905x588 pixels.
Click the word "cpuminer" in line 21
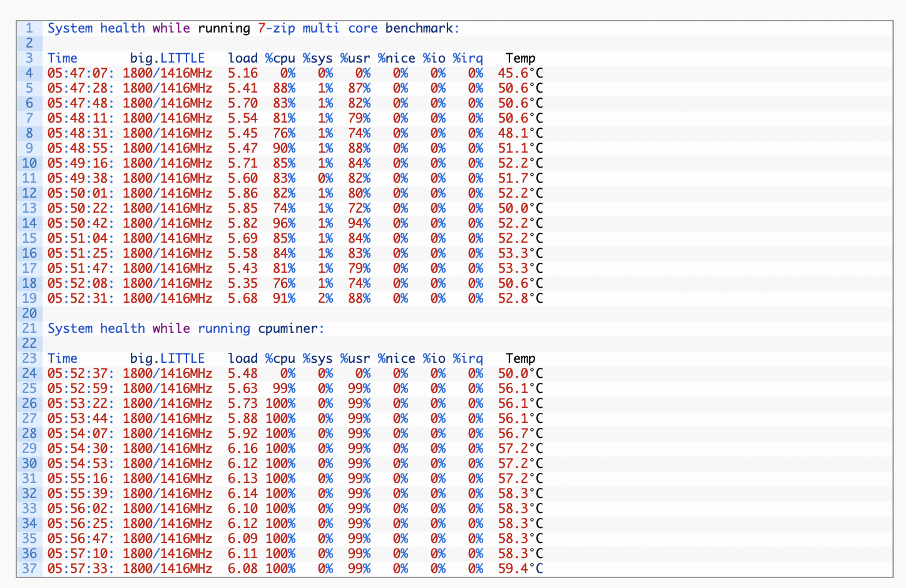[289, 328]
